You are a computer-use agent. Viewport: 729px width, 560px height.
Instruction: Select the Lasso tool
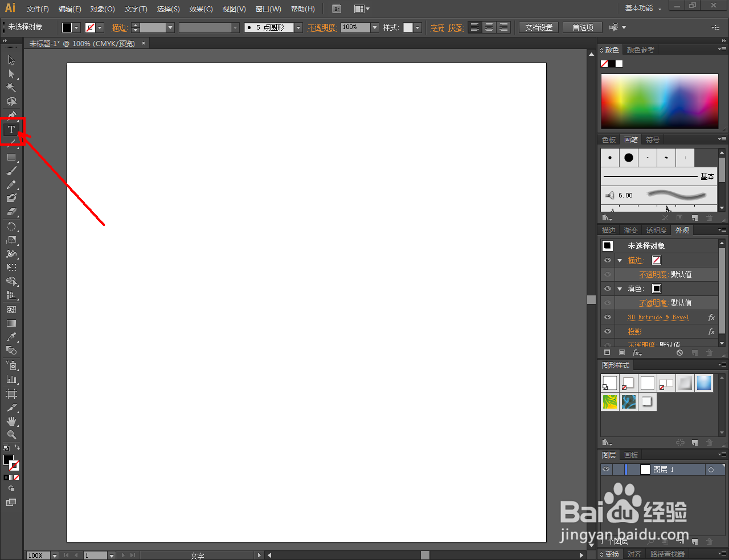tap(11, 101)
